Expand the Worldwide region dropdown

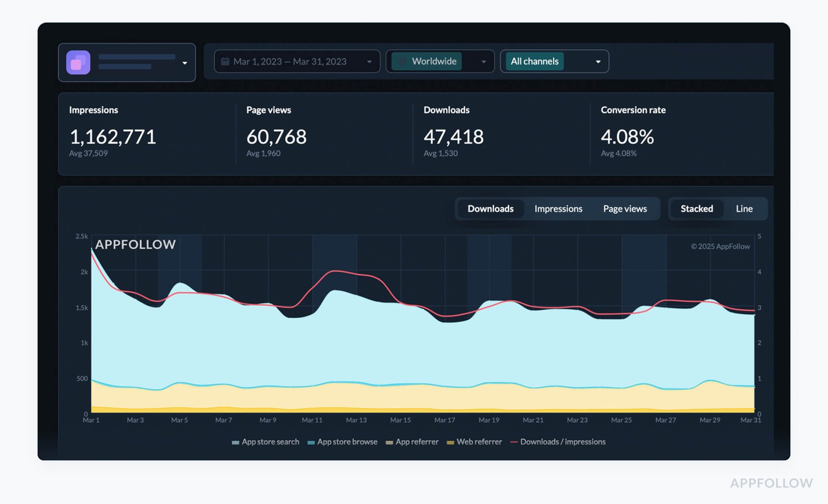483,61
